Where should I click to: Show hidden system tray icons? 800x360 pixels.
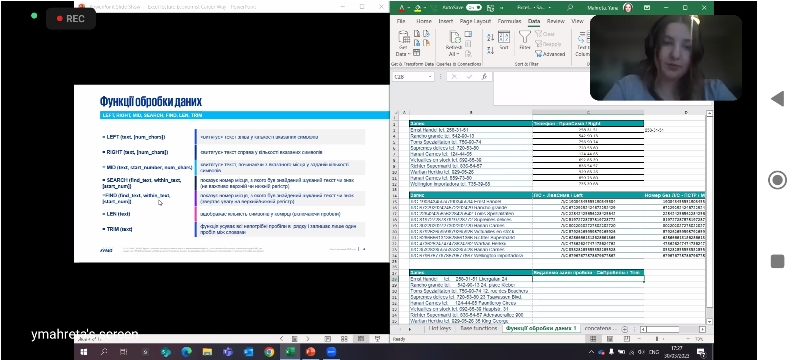[x=592, y=352]
